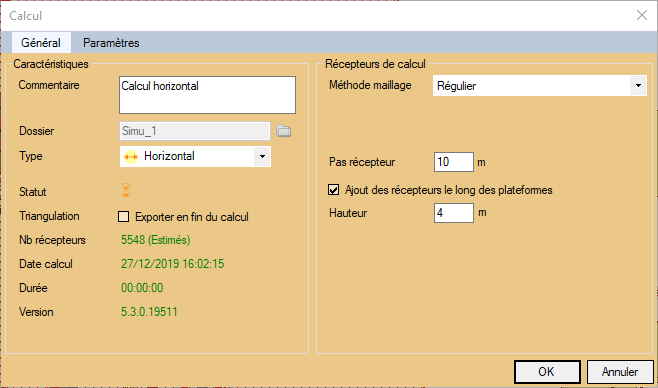This screenshot has height=388, width=658.
Task: Click the Calcul window title
Action: click(26, 16)
